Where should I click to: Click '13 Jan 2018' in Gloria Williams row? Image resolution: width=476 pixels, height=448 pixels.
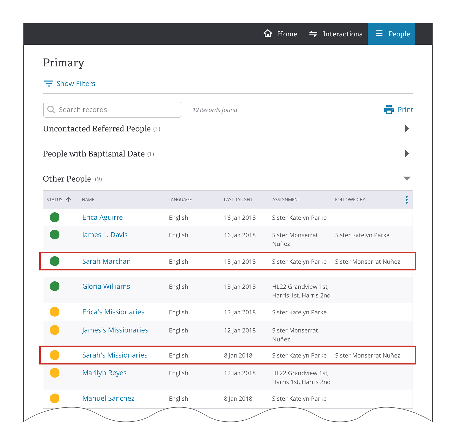240,287
